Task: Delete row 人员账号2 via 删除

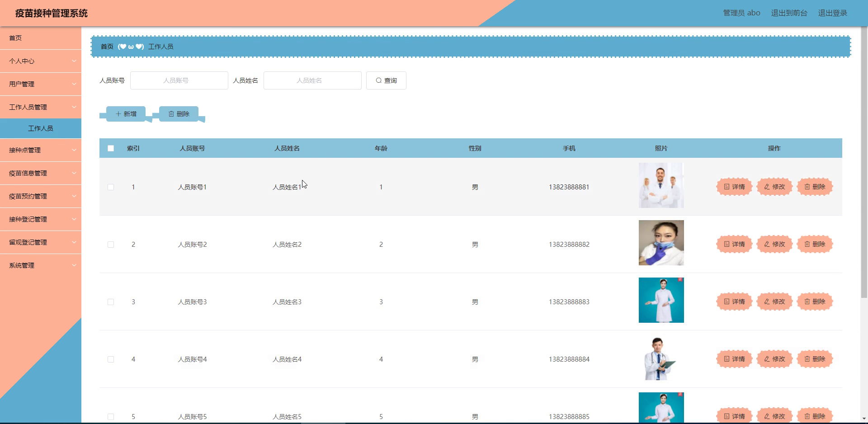Action: coord(815,244)
